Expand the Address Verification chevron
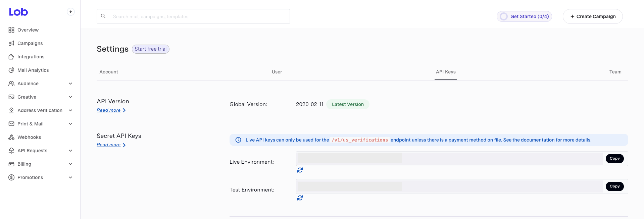The height and width of the screenshot is (219, 644). [x=70, y=110]
